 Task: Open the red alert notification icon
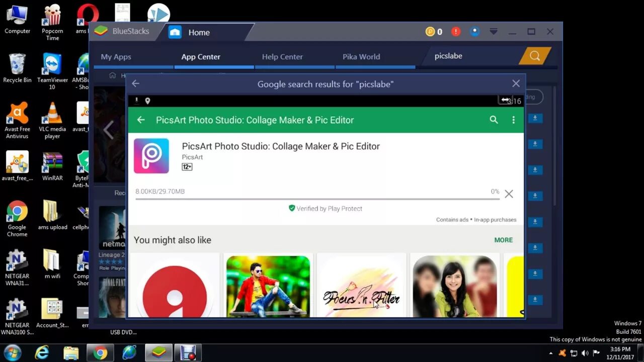(x=456, y=32)
